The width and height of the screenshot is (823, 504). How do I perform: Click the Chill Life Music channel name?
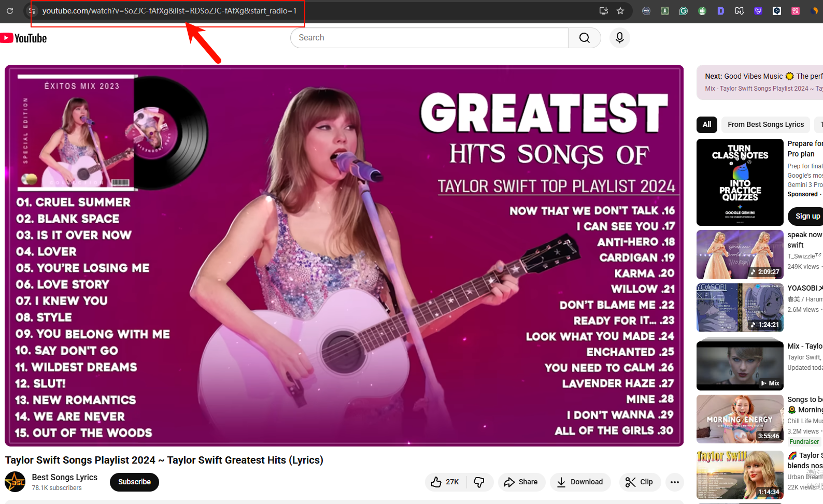[805, 421]
